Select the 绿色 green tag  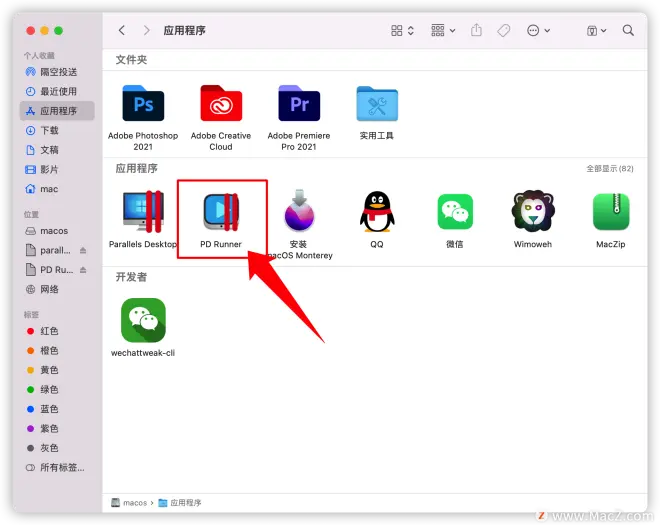(57, 389)
